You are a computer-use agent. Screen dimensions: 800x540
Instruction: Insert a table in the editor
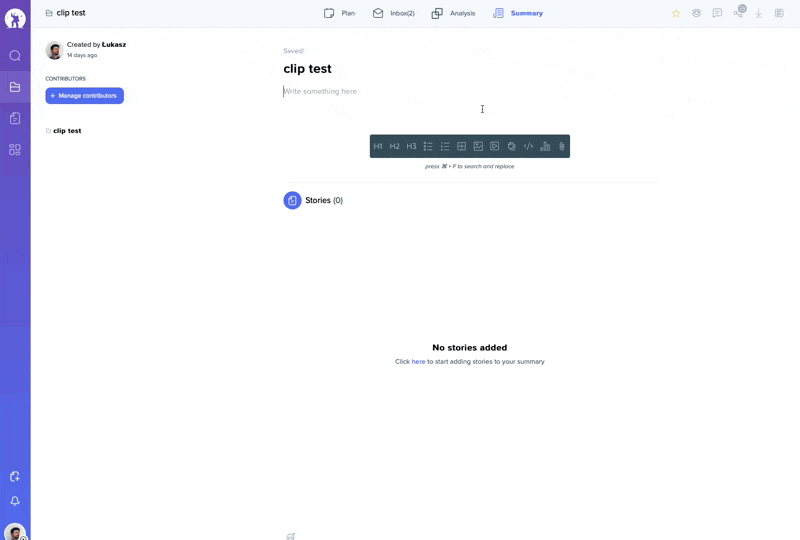[x=461, y=146]
